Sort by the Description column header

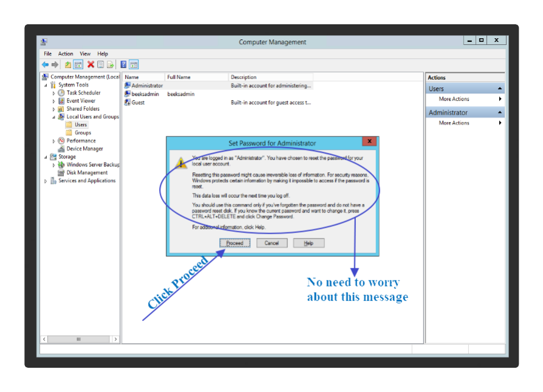[x=271, y=77]
